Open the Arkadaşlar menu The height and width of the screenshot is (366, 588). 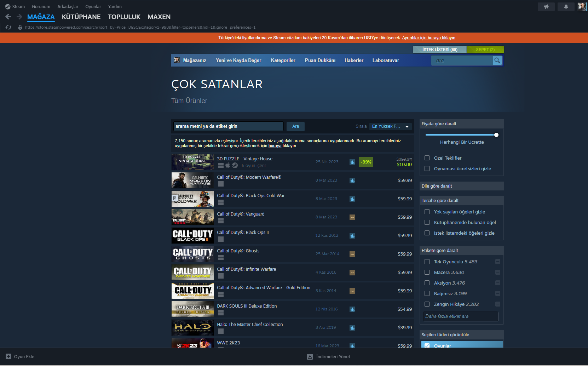68,7
